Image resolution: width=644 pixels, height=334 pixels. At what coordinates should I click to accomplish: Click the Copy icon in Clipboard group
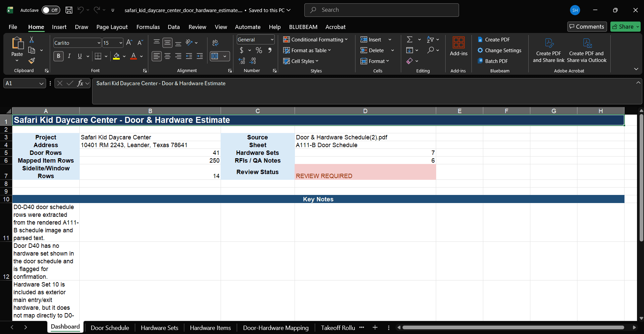click(32, 50)
